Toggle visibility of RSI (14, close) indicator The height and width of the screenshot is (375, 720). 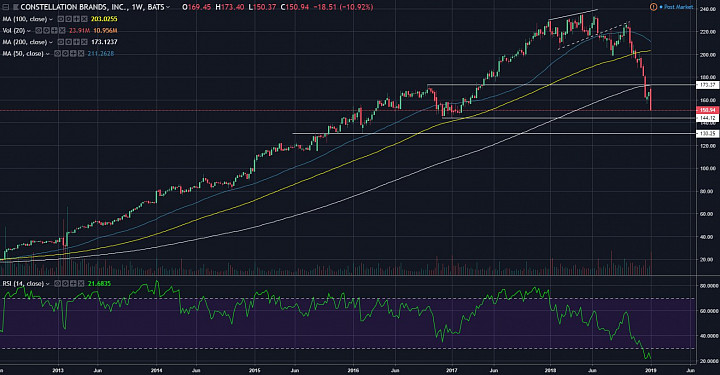(x=57, y=284)
